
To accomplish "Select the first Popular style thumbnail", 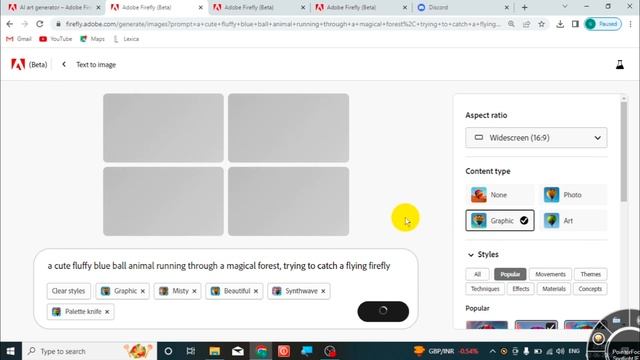I will [x=487, y=325].
